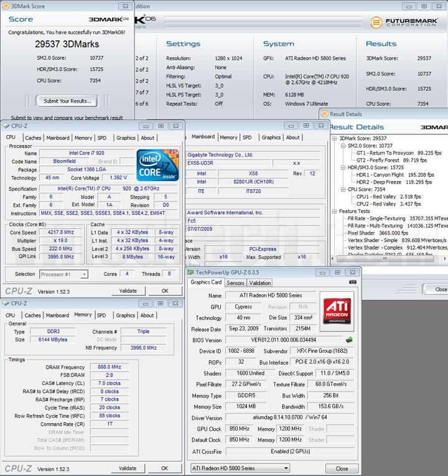
Task: Open the SPD tab in top CPU-Z
Action: click(102, 138)
